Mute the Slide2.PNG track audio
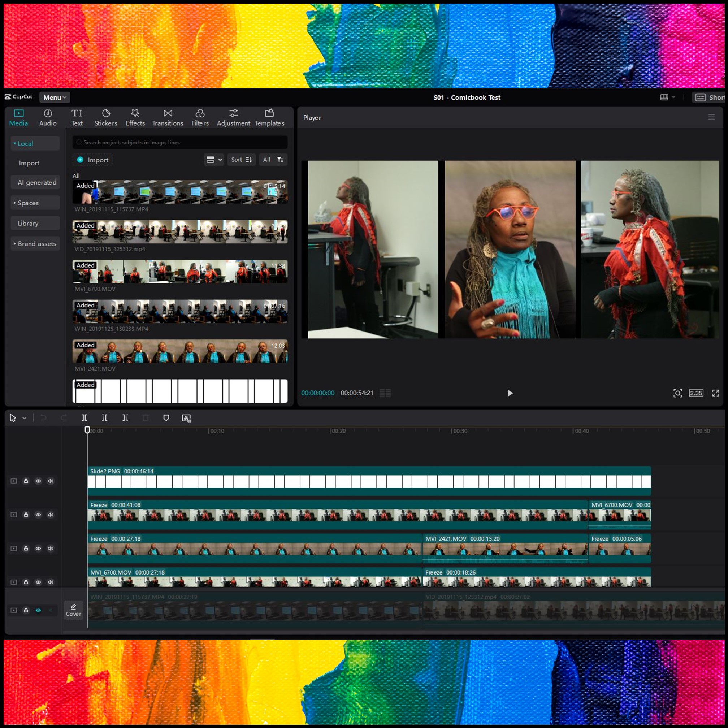Screen dimensions: 728x728 (51, 481)
